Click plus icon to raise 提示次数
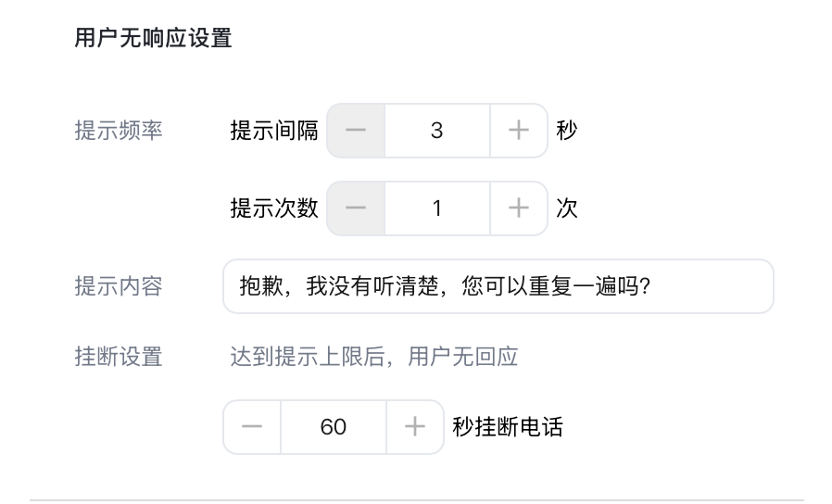 coord(519,208)
